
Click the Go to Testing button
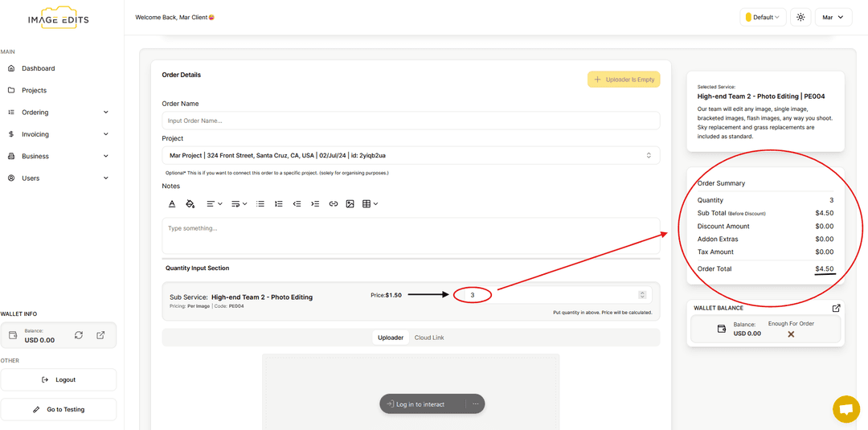tap(59, 409)
